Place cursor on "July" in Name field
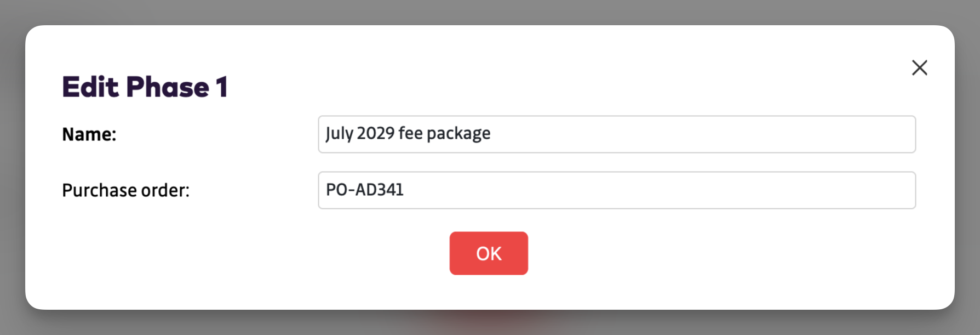 (339, 134)
